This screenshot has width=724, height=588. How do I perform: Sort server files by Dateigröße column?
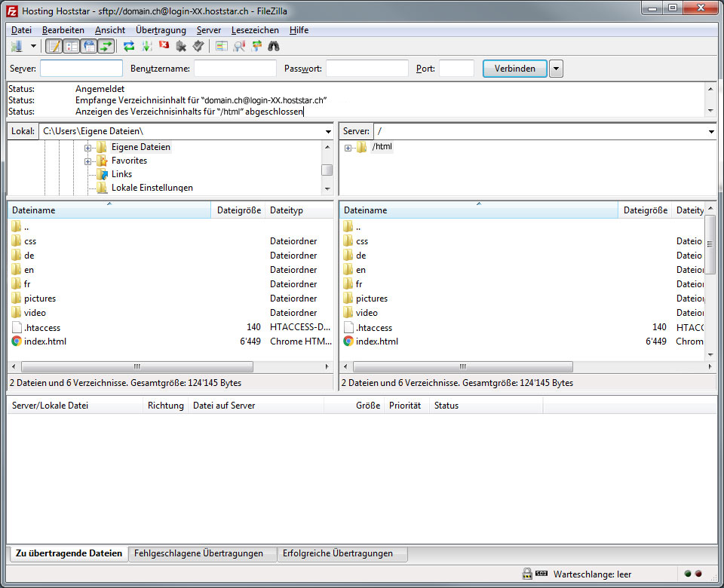coord(645,210)
